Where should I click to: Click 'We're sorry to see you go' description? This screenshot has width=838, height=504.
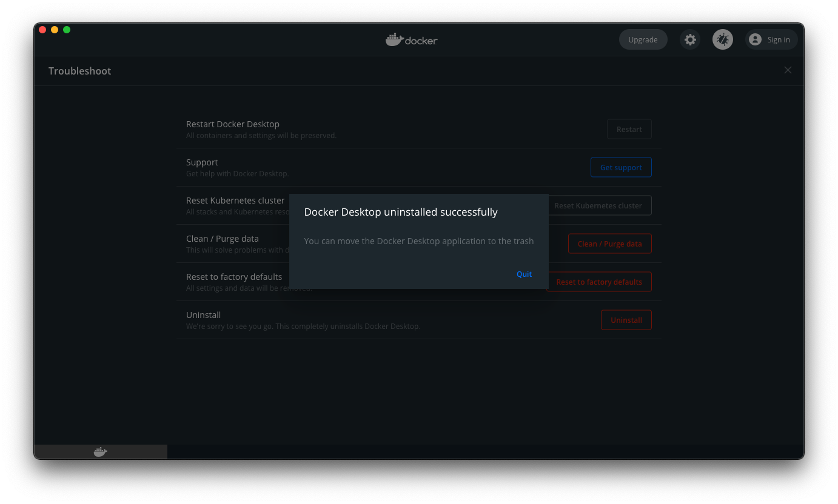[303, 327]
